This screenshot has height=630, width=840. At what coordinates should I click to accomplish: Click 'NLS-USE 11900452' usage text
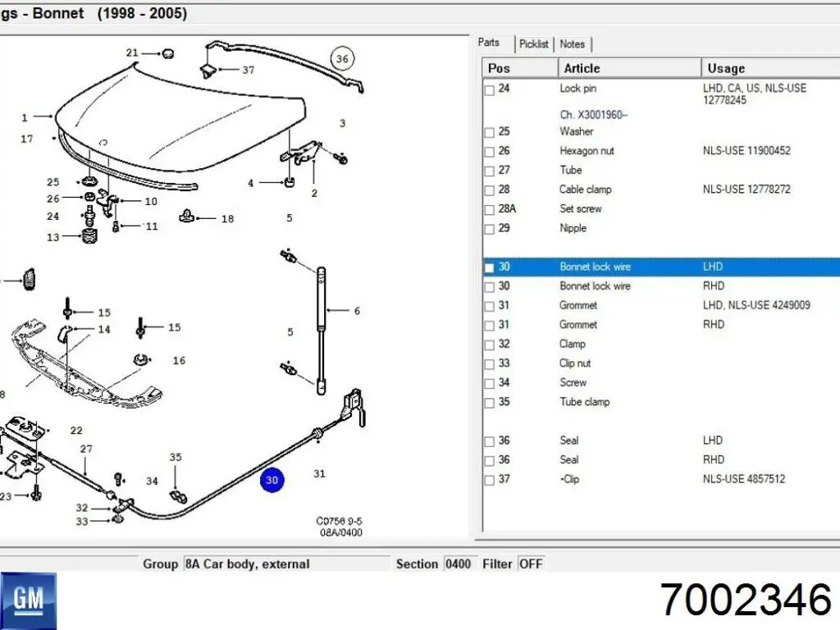[746, 151]
